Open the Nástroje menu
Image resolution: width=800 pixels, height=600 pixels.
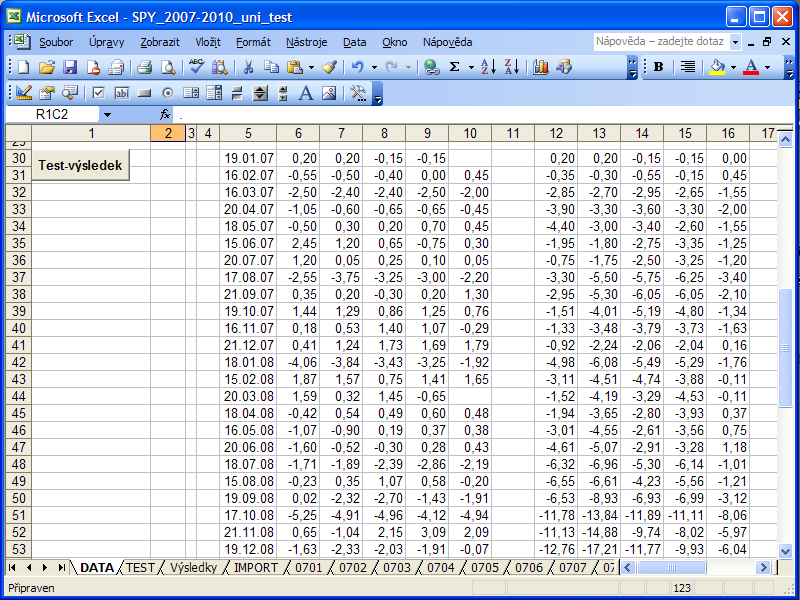[x=307, y=42]
